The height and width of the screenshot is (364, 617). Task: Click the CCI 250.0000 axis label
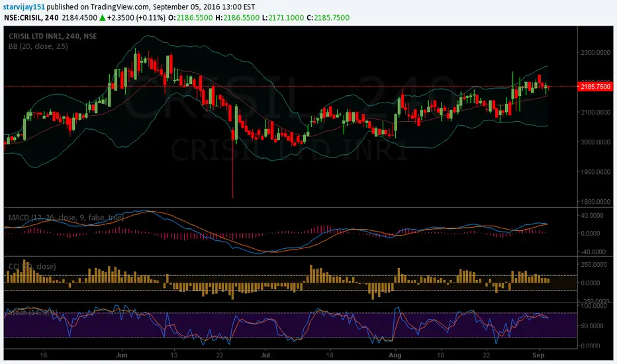593,265
